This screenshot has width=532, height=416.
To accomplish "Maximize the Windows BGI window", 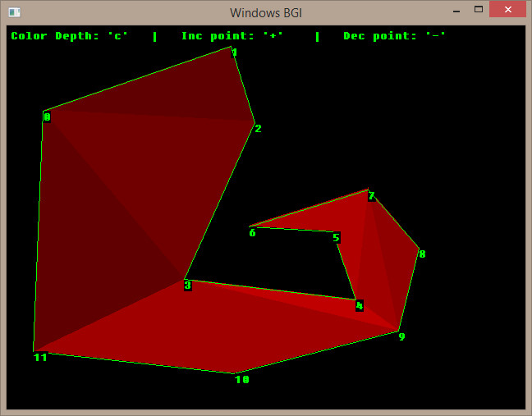I will [x=478, y=10].
